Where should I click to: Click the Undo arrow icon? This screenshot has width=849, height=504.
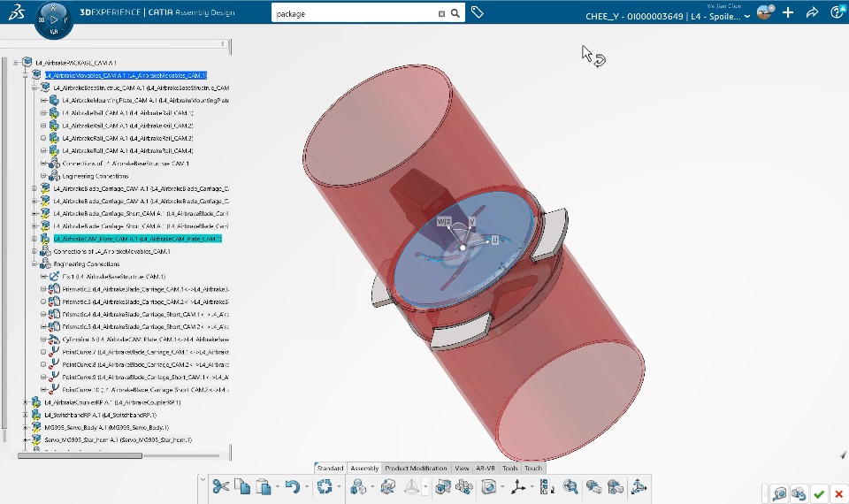pos(293,487)
